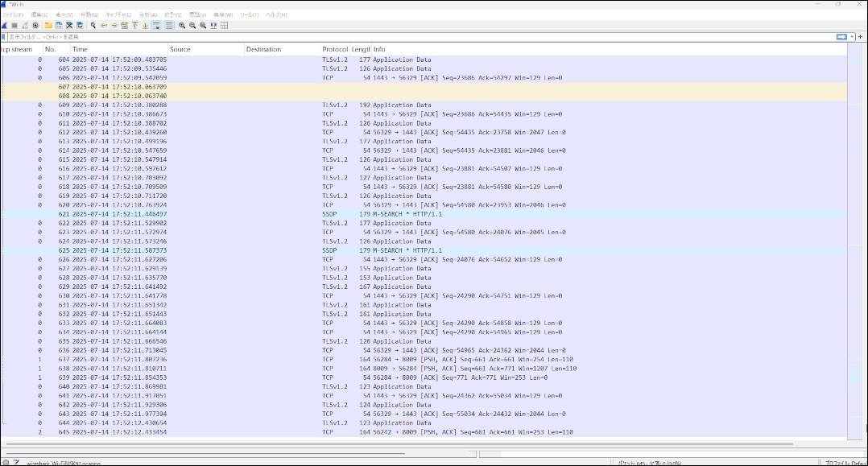Open the display filter history dropdown
This screenshot has width=868, height=466.
[853, 37]
